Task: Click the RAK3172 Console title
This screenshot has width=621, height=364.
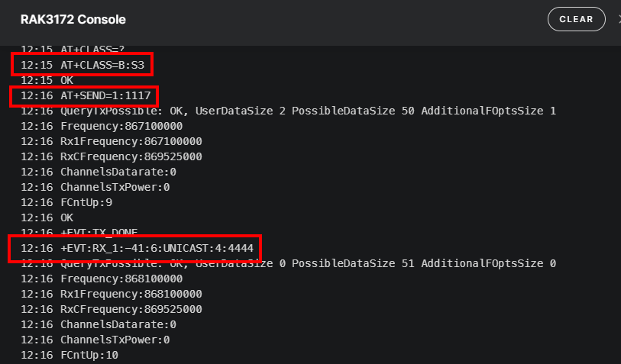Action: (x=73, y=20)
